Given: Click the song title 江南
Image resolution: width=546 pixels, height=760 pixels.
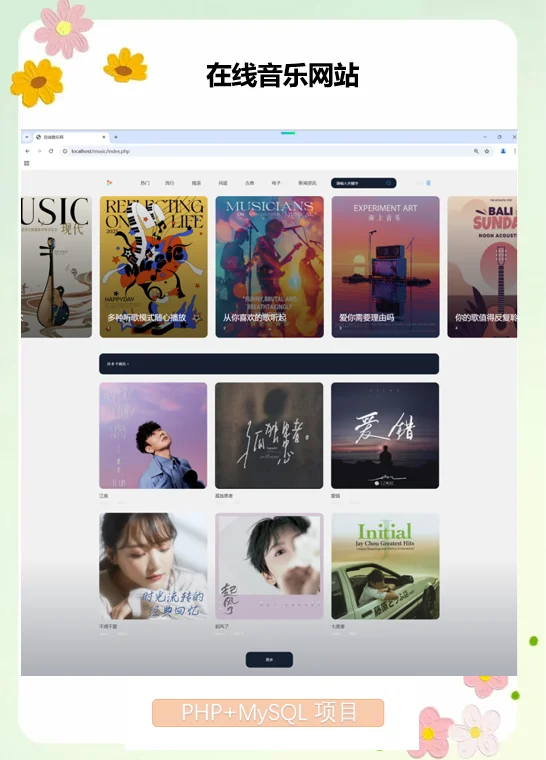Looking at the screenshot, I should click(x=104, y=496).
